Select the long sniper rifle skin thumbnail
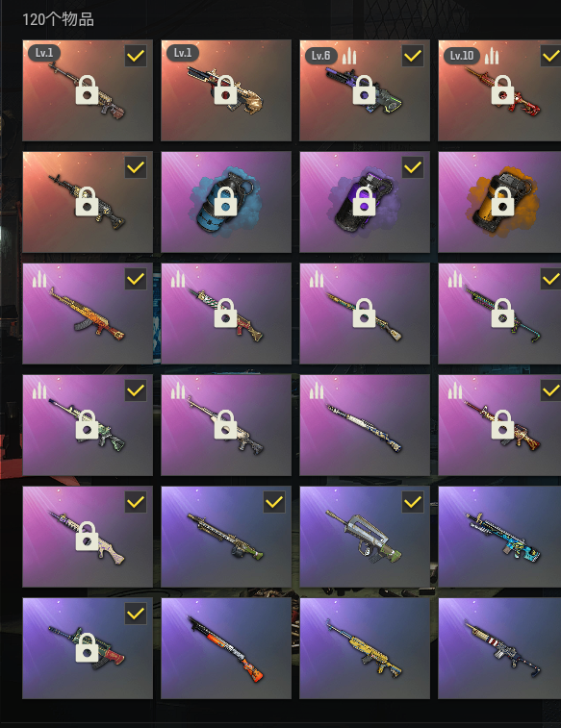The height and width of the screenshot is (728, 561). click(365, 425)
